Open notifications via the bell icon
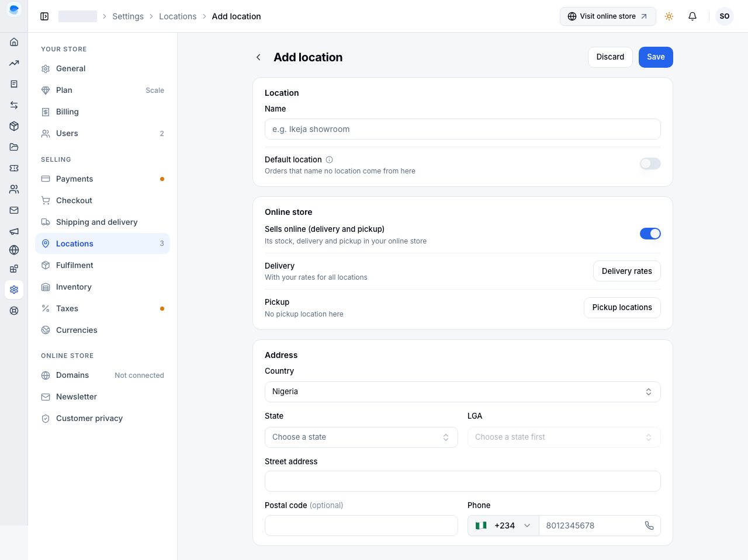The image size is (748, 560). 692,16
